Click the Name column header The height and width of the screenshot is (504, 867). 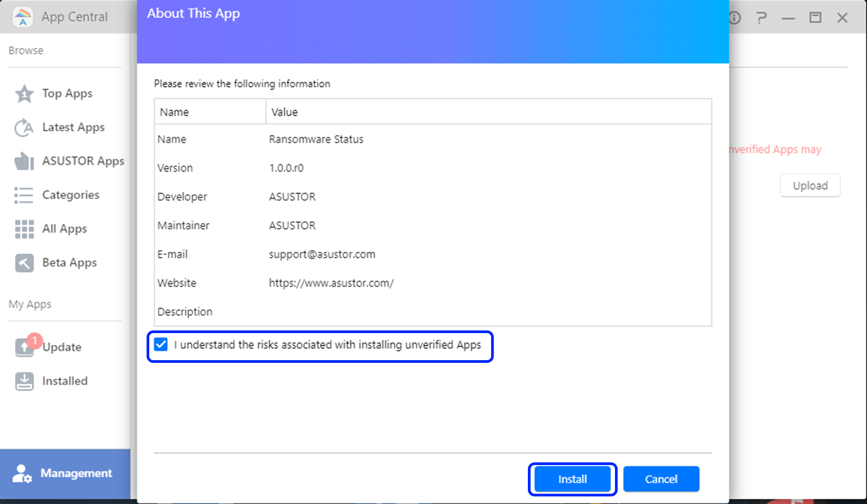pos(210,112)
